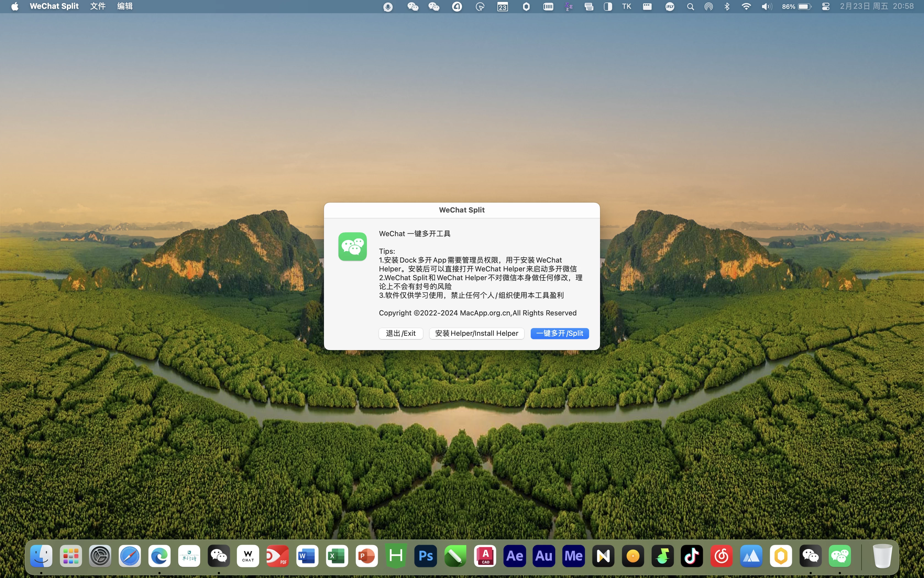This screenshot has height=578, width=924.
Task: Open the red PDF reader Dock icon
Action: click(x=277, y=556)
